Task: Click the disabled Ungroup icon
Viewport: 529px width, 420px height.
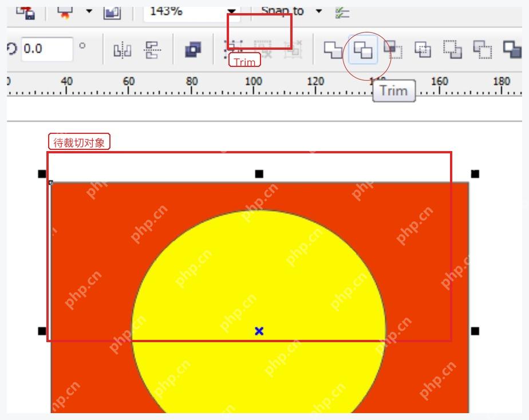Action: pyautogui.click(x=263, y=50)
